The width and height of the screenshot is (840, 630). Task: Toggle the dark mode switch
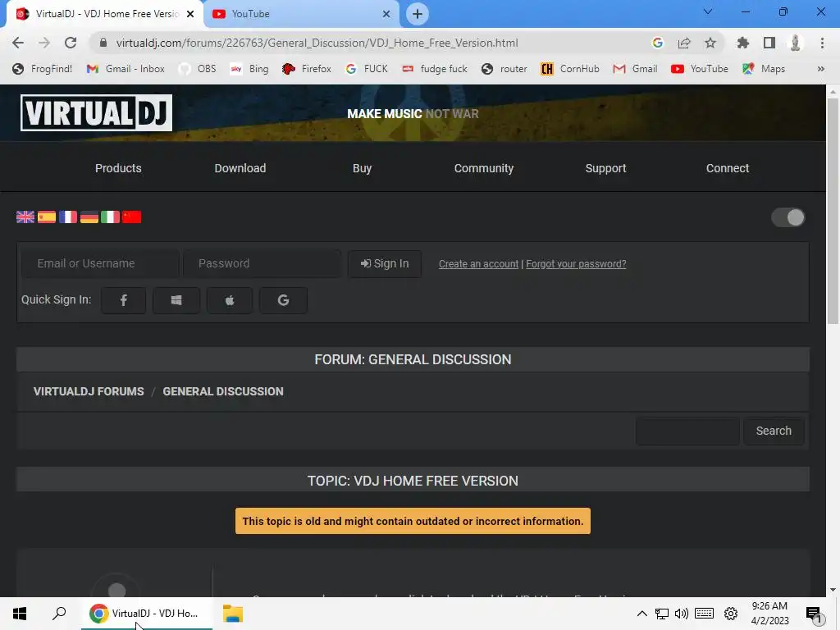click(x=788, y=217)
